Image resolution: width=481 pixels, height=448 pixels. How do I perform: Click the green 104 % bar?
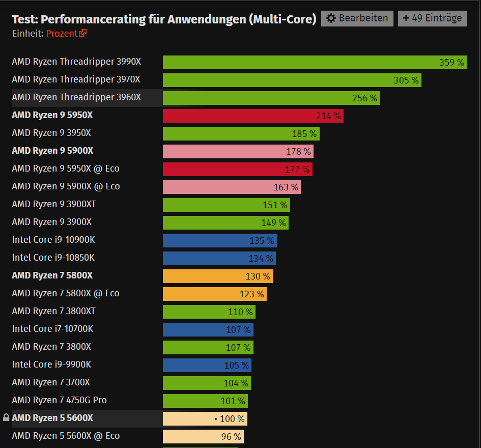point(207,383)
